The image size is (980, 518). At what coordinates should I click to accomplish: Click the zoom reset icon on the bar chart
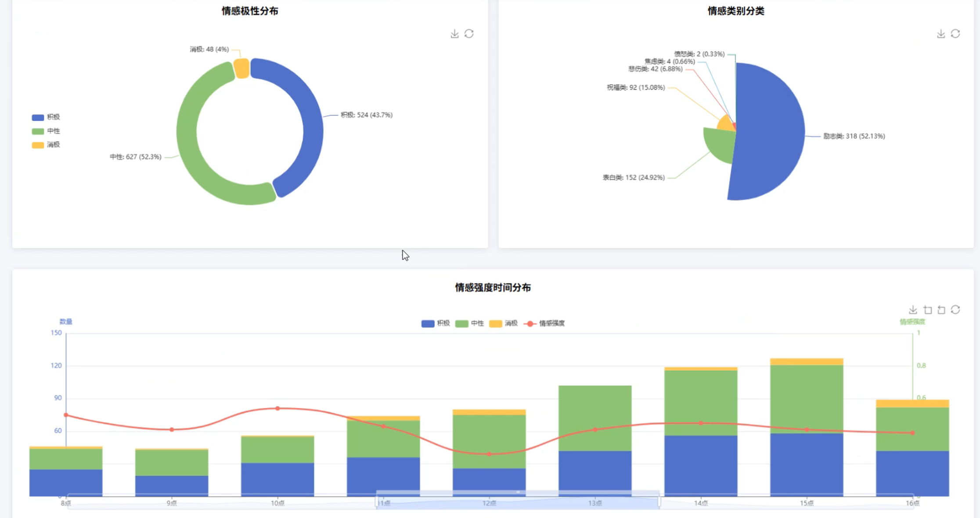[x=941, y=310]
